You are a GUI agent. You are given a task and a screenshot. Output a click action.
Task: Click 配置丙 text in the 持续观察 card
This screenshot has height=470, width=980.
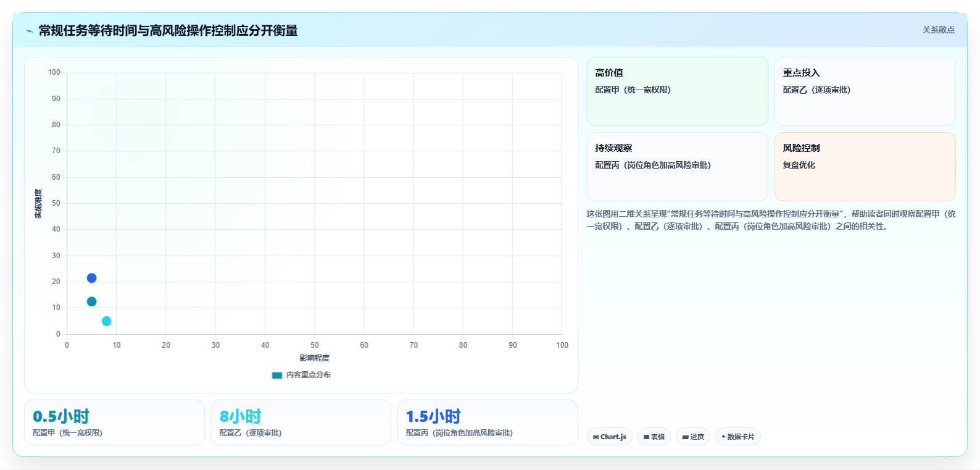tap(653, 165)
